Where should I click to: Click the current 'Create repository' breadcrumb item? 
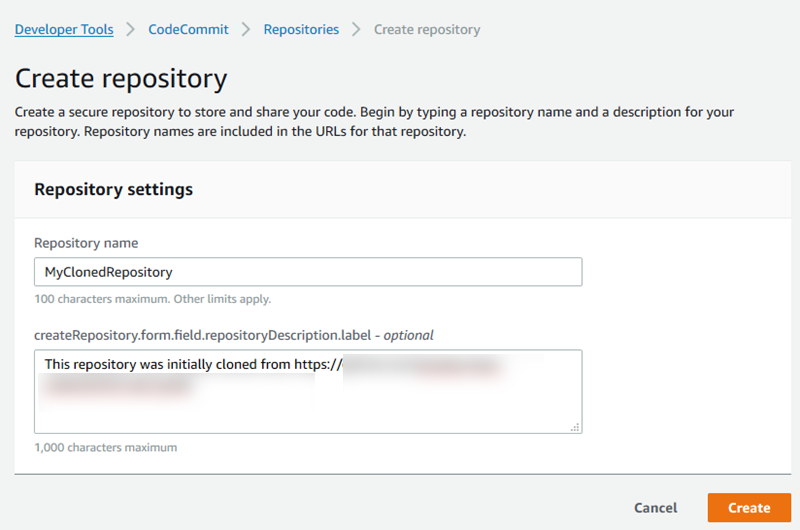(427, 30)
